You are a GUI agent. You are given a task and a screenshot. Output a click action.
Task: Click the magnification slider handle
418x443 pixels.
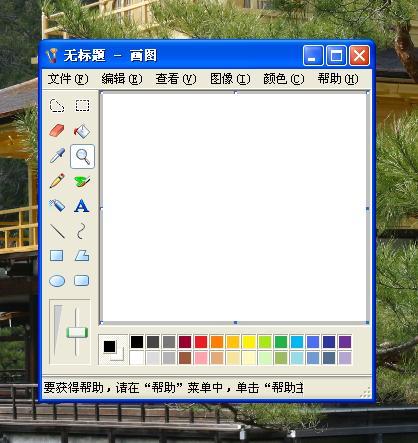[x=77, y=332]
